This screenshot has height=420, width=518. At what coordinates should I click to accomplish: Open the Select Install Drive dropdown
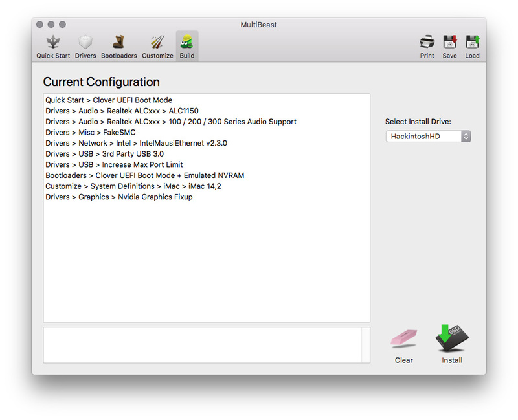click(x=428, y=137)
